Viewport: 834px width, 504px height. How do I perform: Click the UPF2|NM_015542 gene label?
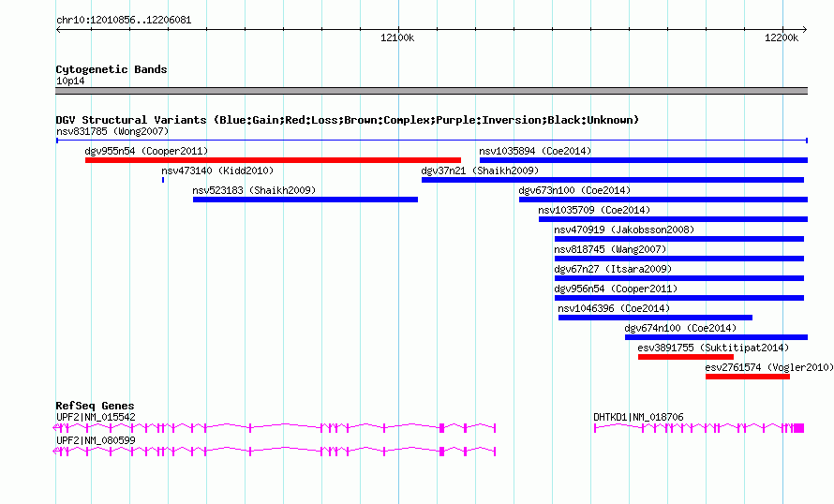click(96, 417)
